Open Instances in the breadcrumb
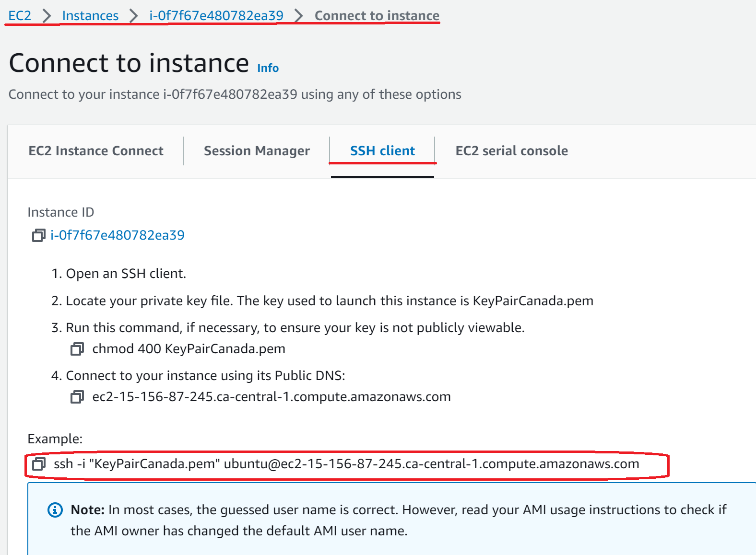Image resolution: width=756 pixels, height=555 pixels. point(90,15)
